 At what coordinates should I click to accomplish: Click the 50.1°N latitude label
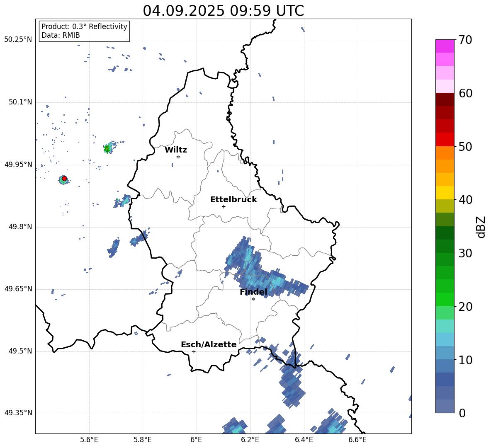tap(20, 102)
